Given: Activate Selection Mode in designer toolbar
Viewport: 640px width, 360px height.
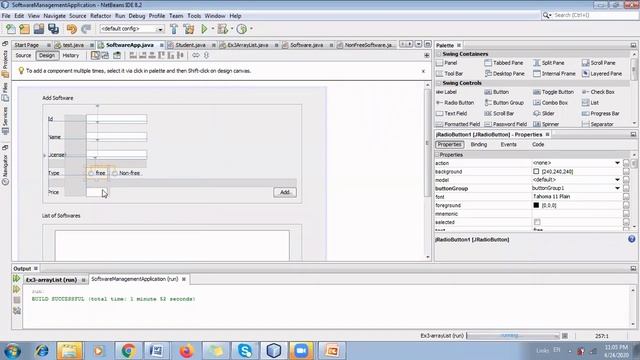Looking at the screenshot, I should pos(95,55).
